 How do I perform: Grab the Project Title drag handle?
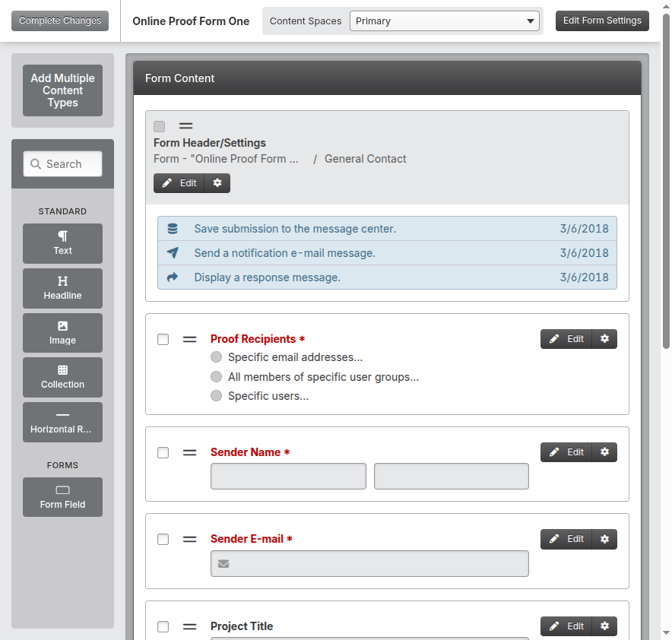click(x=189, y=626)
